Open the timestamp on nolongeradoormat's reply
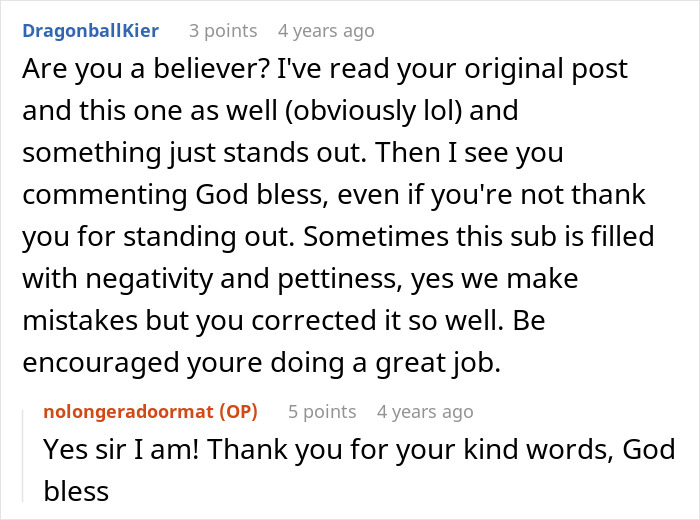Viewport: 700px width, 520px height. 425,411
